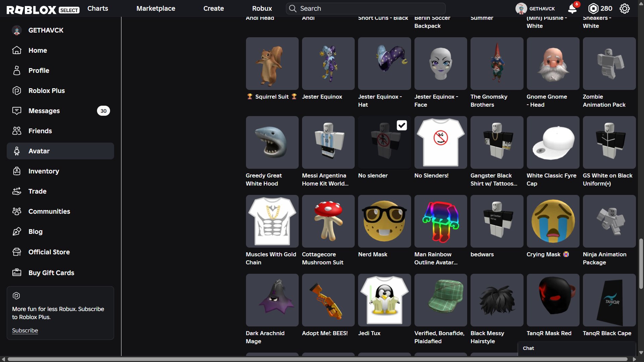This screenshot has width=644, height=362.
Task: Open Friends in the sidebar
Action: tap(60, 131)
